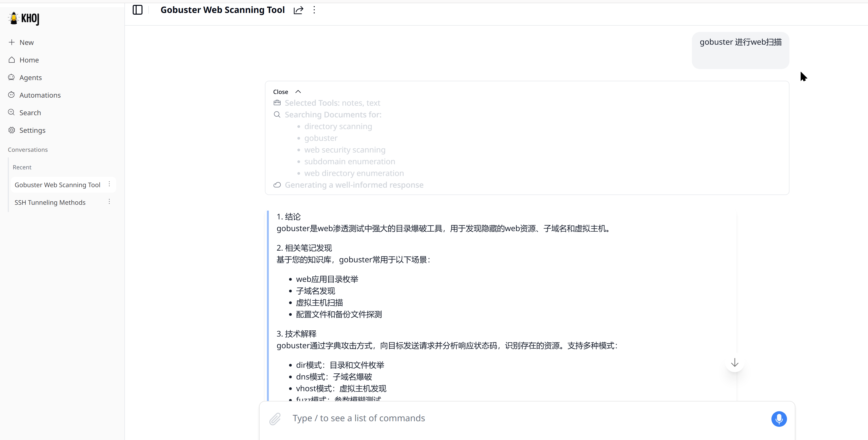
Task: Click the '子域名发现' bullet
Action: pos(315,291)
